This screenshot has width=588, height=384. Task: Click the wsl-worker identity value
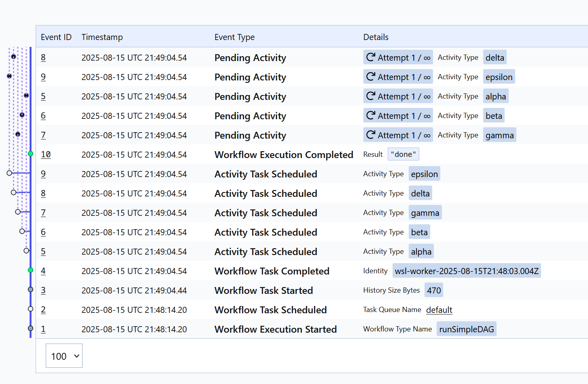(467, 271)
